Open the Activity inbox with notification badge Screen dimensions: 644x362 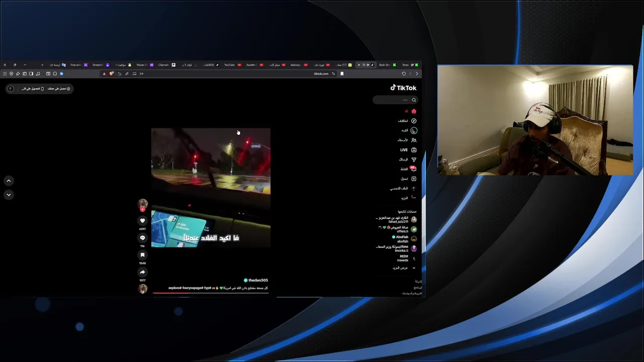[413, 168]
